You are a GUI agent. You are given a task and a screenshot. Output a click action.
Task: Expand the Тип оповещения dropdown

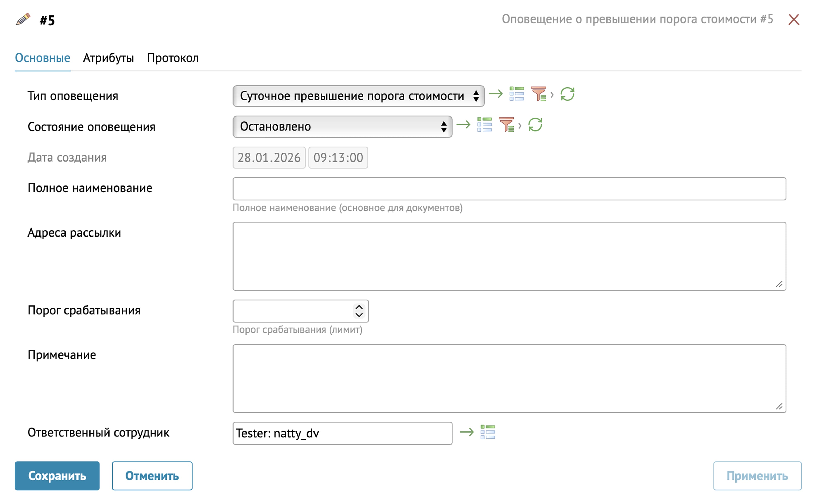coord(358,96)
